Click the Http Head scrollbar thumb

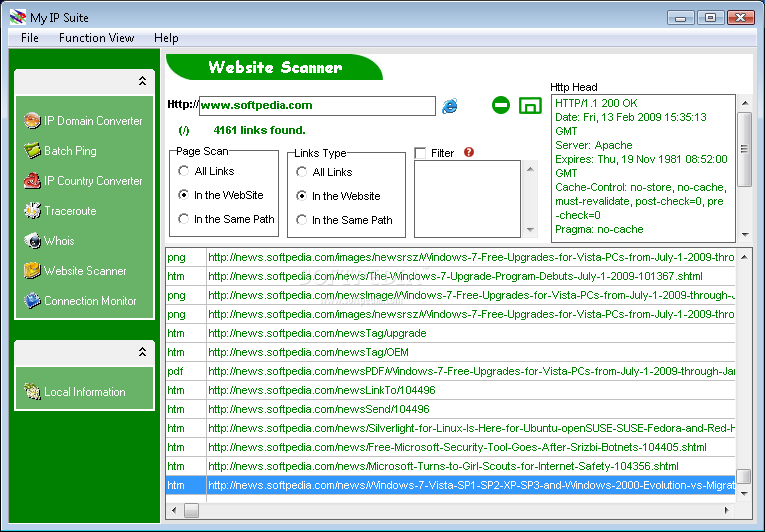(745, 149)
